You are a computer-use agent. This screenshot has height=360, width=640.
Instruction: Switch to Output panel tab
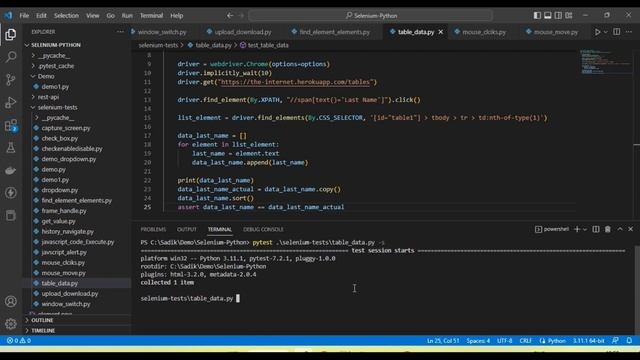click(187, 229)
